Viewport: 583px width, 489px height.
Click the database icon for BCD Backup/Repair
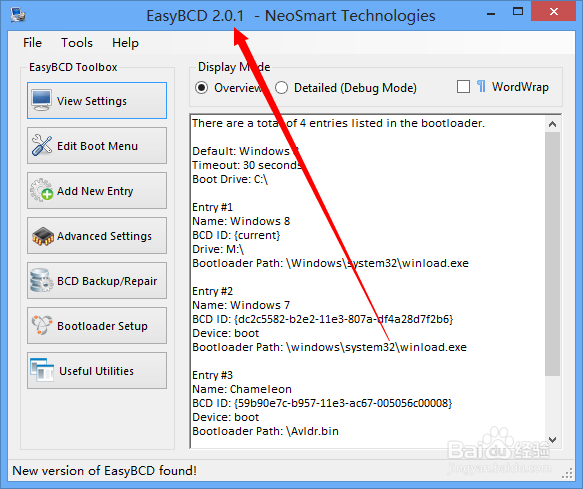41,280
